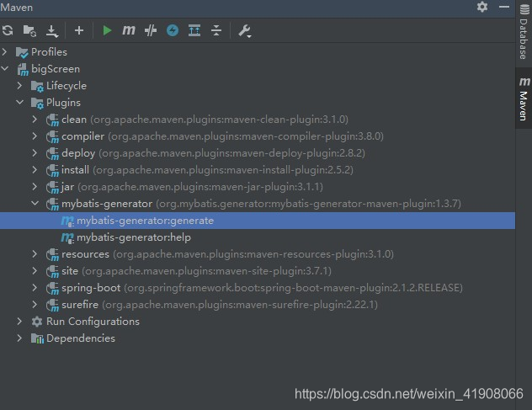Select the Dependencies label
Screen dimensions: 532x410
[81, 338]
